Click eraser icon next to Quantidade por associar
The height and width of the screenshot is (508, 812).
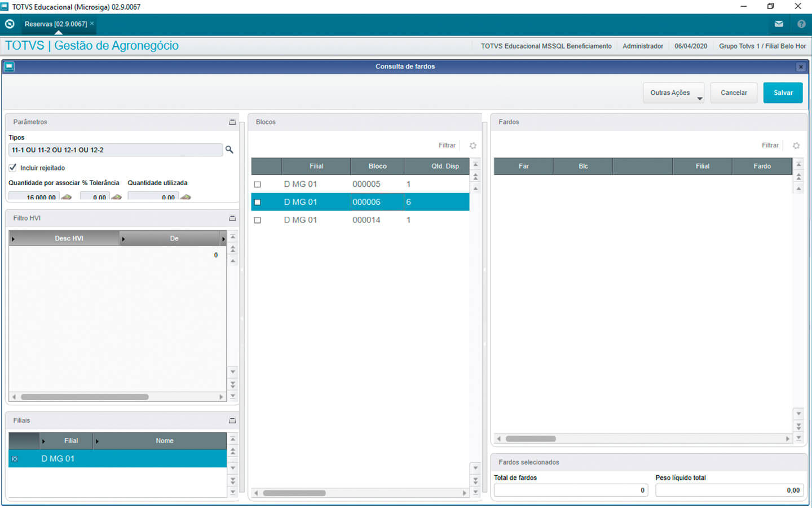pos(67,197)
